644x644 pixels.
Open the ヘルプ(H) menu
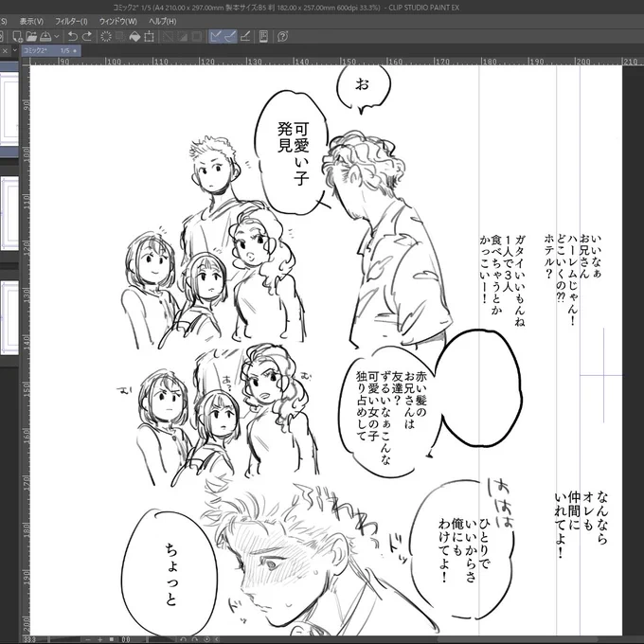pyautogui.click(x=162, y=22)
